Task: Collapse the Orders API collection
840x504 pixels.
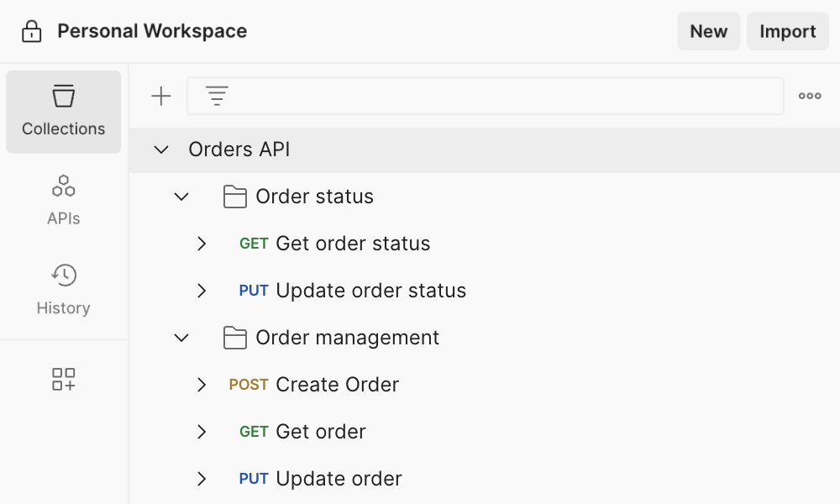Action: [x=161, y=150]
